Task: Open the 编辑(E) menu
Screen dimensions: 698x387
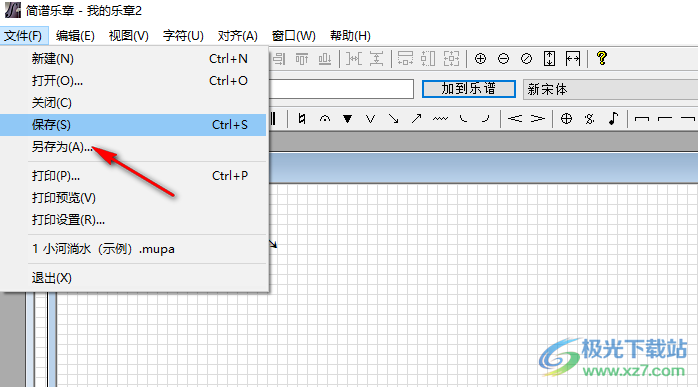Action: tap(75, 36)
